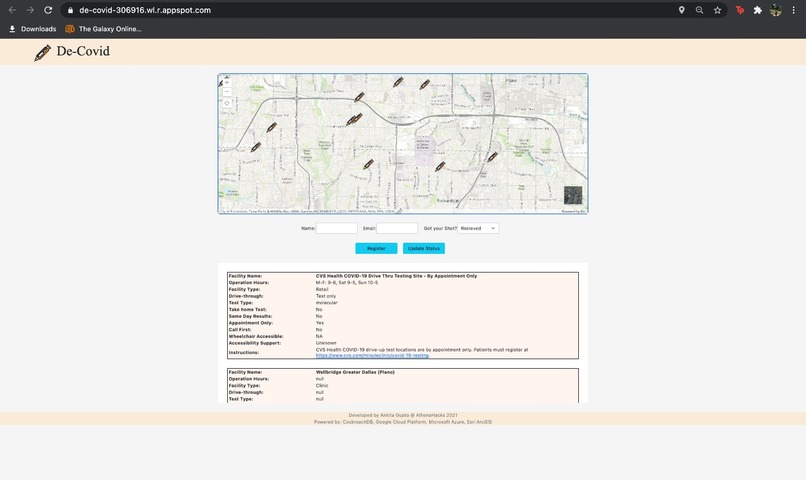This screenshot has height=480, width=806.
Task: Zoom in on the map
Action: 227,83
